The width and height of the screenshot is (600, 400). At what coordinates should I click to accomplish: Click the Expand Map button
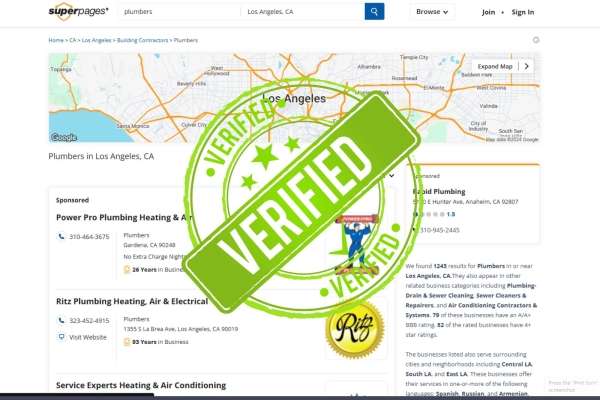pyautogui.click(x=495, y=66)
